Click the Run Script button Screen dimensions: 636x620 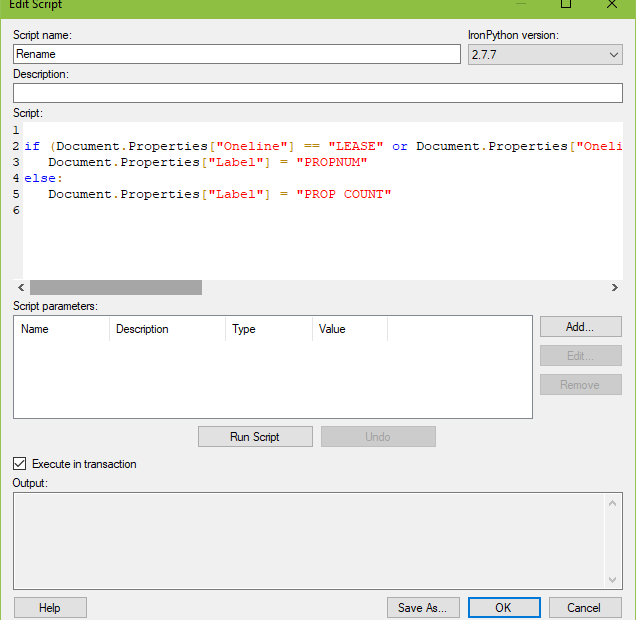coord(255,437)
